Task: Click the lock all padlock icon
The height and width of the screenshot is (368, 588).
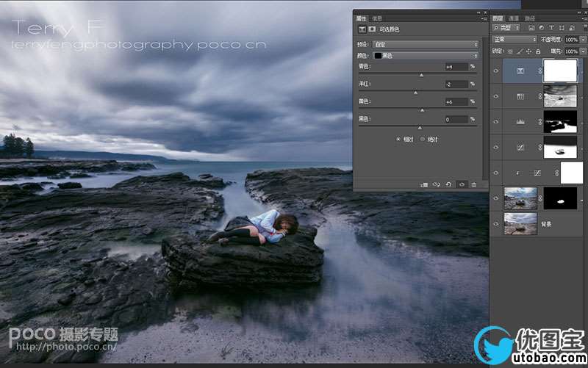Action: click(x=538, y=51)
